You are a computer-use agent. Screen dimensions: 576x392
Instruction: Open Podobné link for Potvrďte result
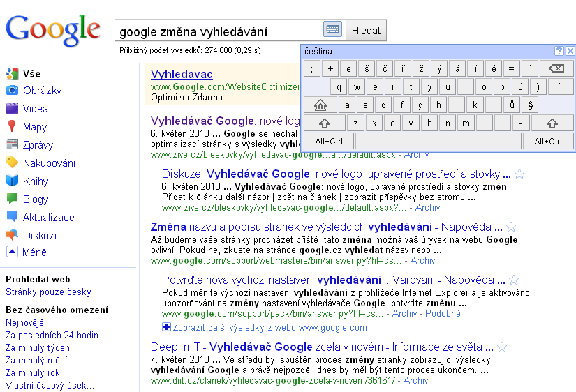443,313
